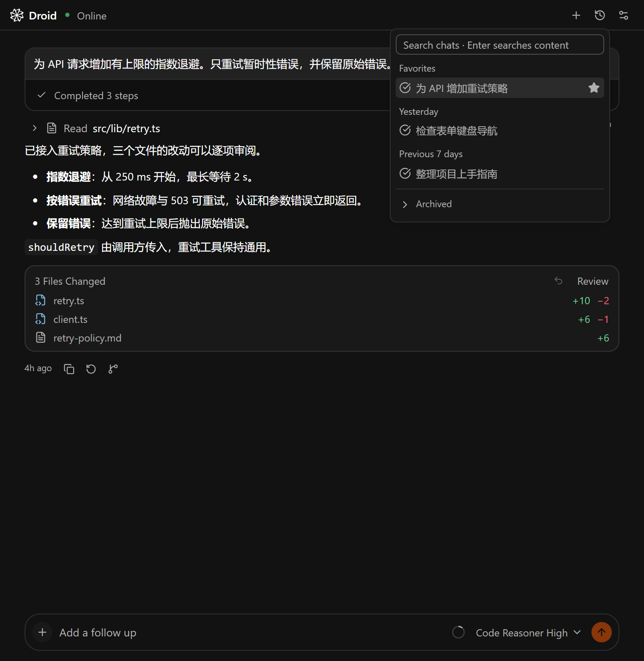
Task: Click client.ts code file icon
Action: [40, 319]
